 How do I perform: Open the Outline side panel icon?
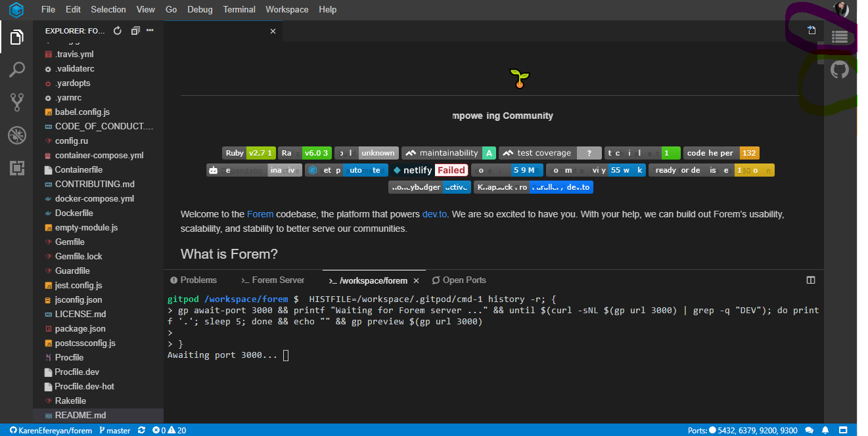[840, 37]
